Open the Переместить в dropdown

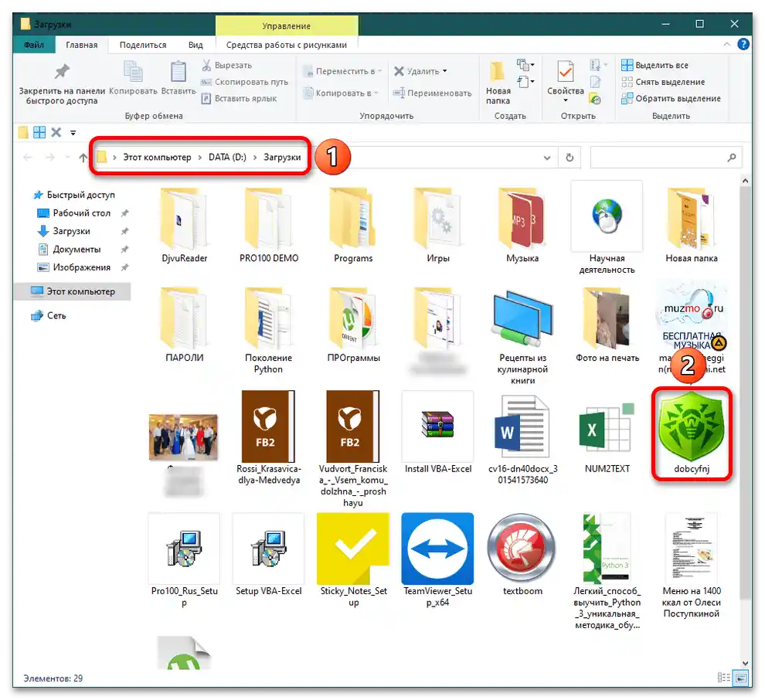click(342, 71)
